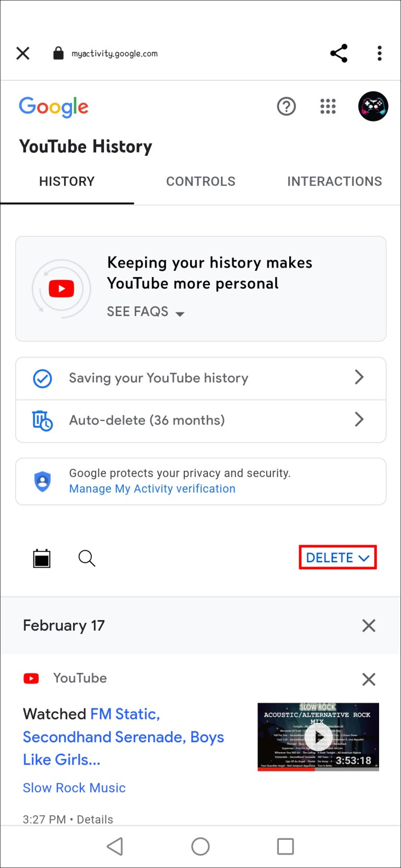Click the YouTube icon next to the watched entry

[31, 678]
